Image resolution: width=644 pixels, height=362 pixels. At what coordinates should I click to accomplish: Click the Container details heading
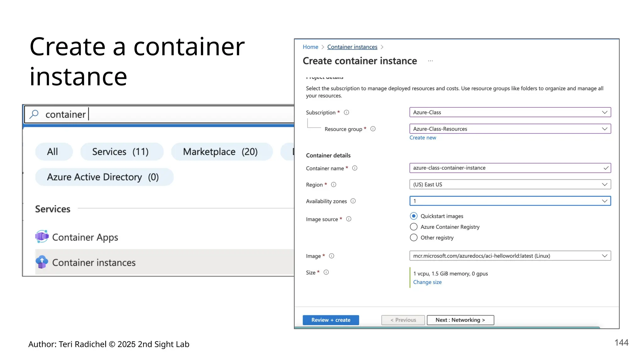pyautogui.click(x=328, y=156)
